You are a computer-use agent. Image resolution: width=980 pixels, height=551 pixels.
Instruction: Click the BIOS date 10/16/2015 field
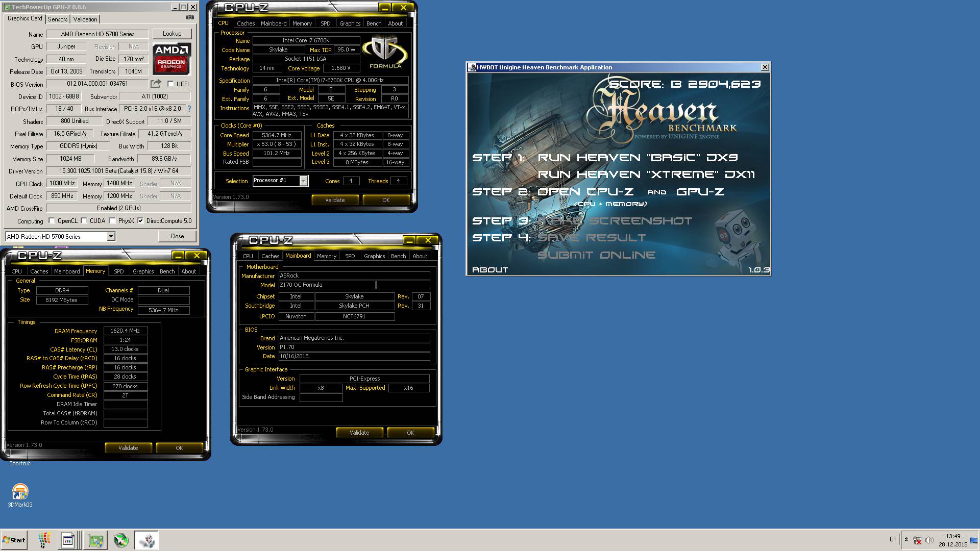coord(354,356)
